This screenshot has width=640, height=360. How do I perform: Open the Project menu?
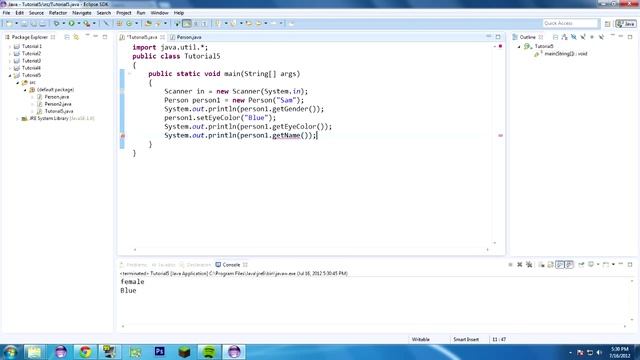tap(124, 13)
